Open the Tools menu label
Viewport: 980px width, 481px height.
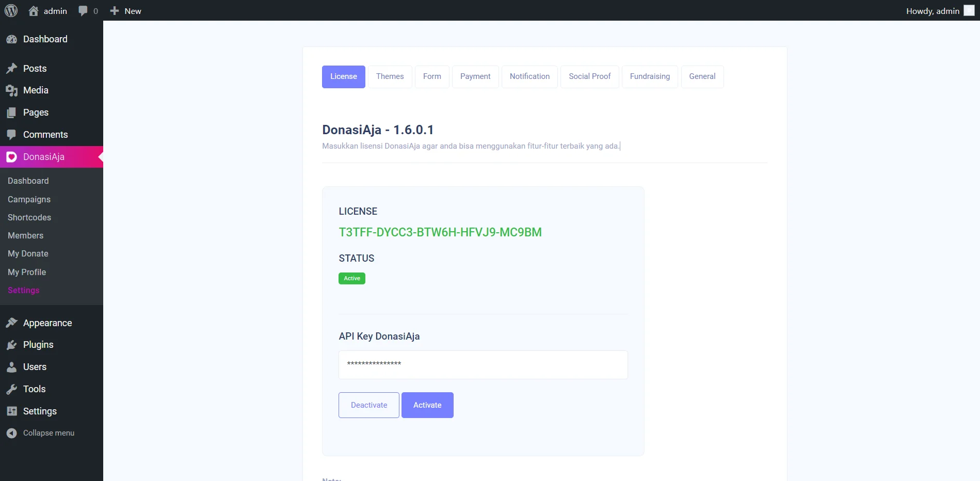coord(34,389)
